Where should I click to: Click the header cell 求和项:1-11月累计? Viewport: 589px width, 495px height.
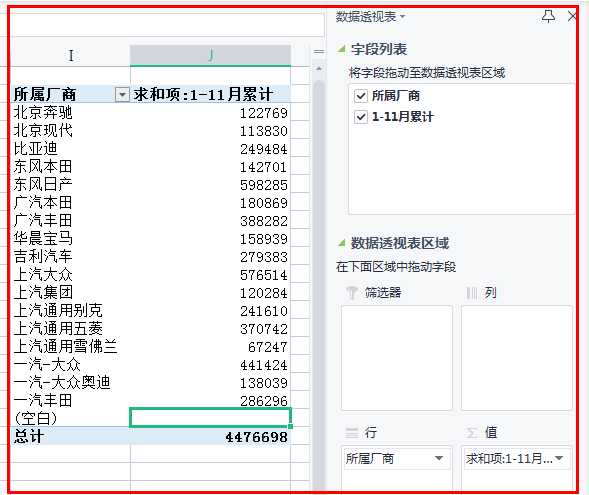click(x=210, y=94)
